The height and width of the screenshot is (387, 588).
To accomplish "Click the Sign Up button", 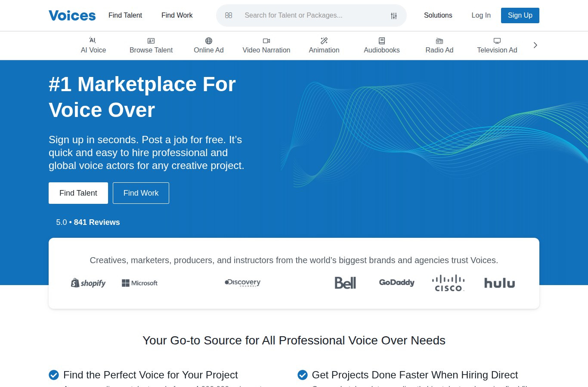I will [520, 15].
